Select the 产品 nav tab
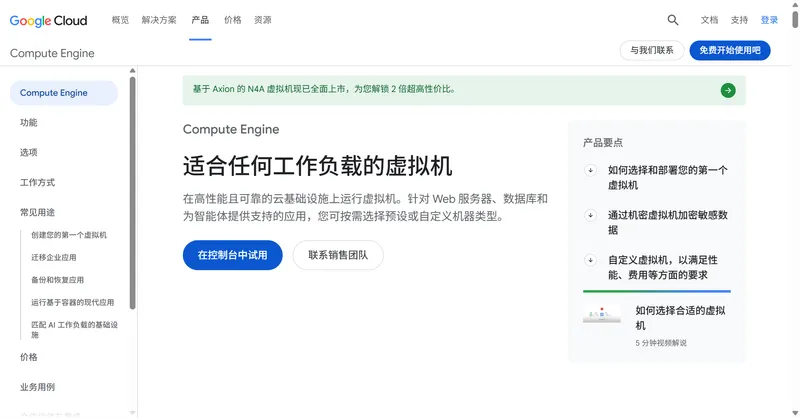This screenshot has height=418, width=800. tap(200, 20)
